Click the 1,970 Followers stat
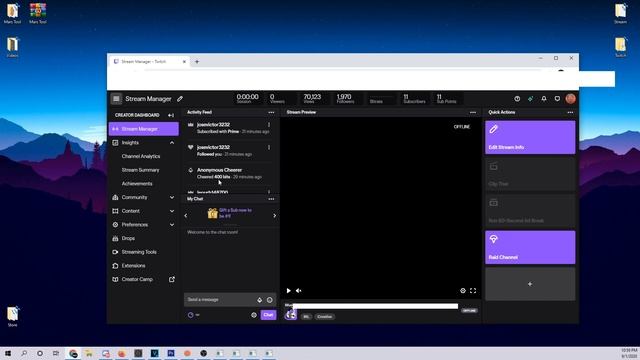Screen dimensions: 640x360 click(x=345, y=98)
